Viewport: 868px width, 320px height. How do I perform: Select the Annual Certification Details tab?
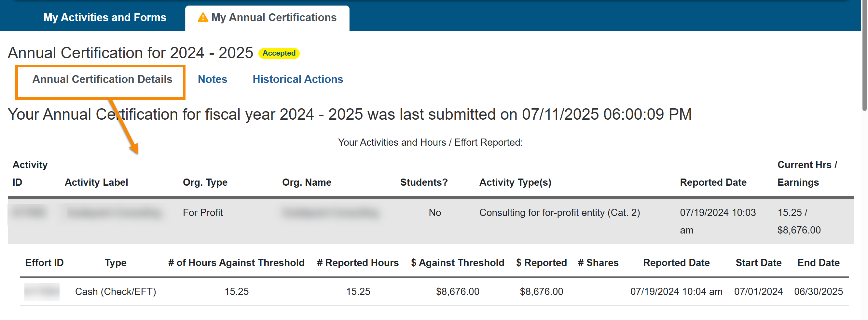(x=103, y=79)
